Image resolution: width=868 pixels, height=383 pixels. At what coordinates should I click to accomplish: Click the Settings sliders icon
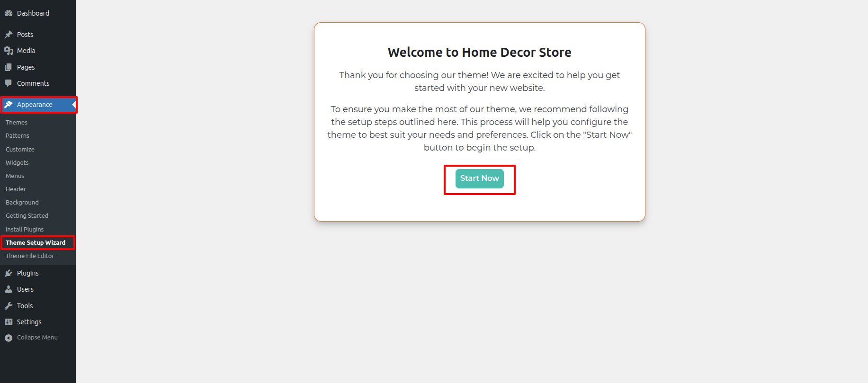tap(9, 322)
